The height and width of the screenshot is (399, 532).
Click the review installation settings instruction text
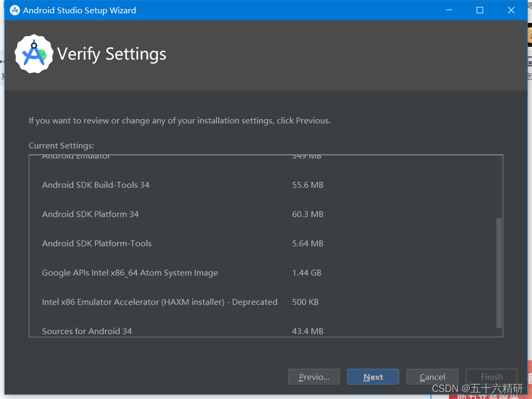[179, 121]
